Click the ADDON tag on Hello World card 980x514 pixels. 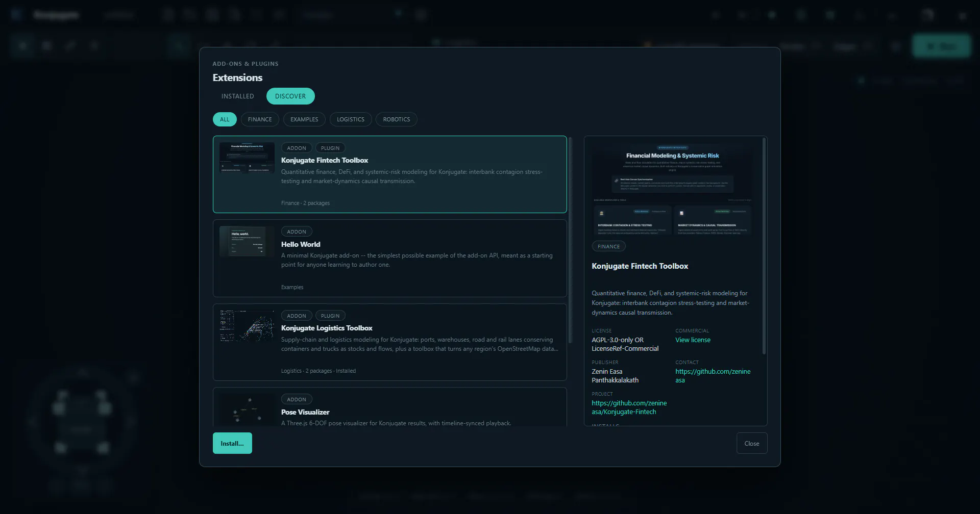tap(297, 232)
